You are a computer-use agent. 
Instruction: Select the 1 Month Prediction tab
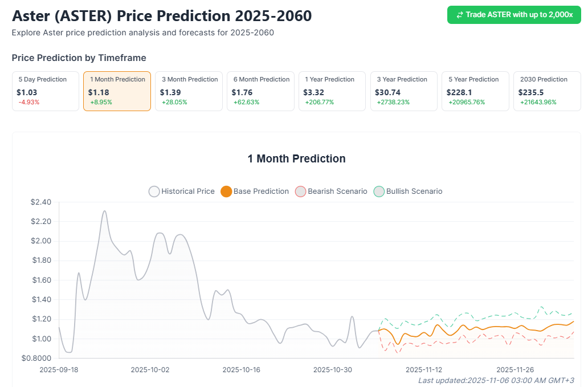click(x=117, y=91)
